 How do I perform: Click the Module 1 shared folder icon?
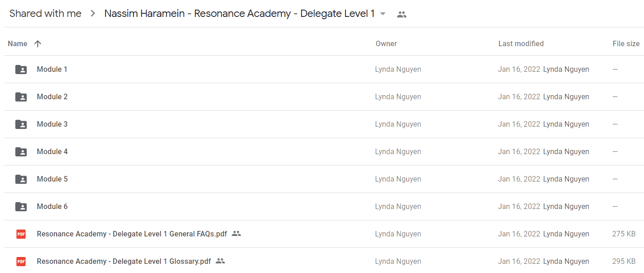21,70
